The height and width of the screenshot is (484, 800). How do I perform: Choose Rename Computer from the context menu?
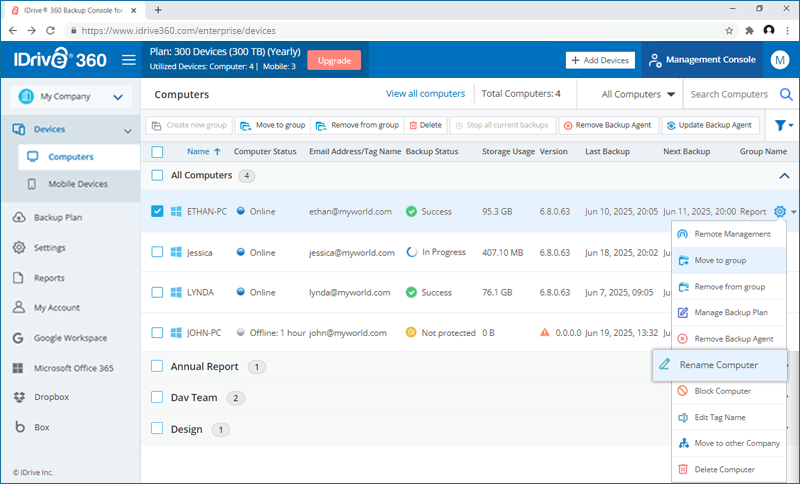[x=719, y=365]
